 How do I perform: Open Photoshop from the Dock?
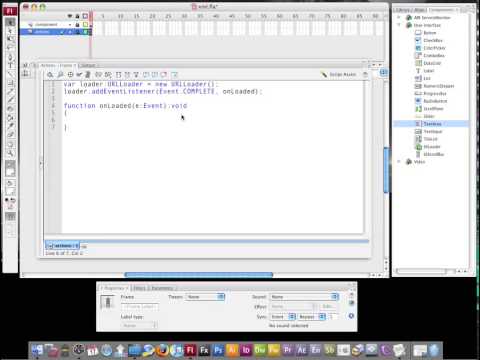tap(218, 350)
